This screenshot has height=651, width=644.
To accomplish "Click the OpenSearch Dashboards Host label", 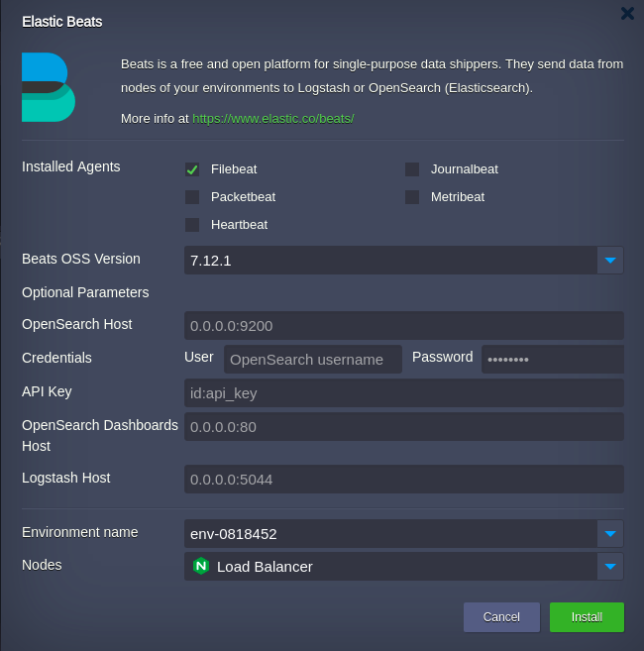I will pos(100,436).
